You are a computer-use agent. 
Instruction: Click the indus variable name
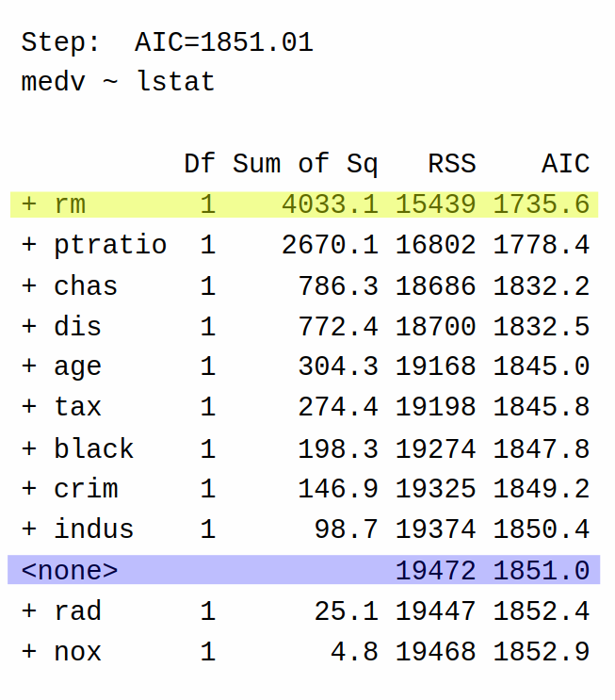coord(94,529)
